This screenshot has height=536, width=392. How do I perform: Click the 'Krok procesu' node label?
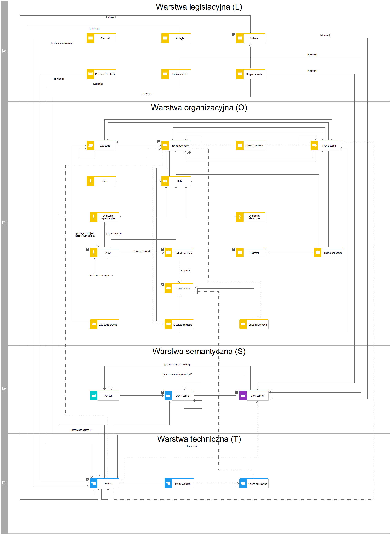[x=329, y=146]
